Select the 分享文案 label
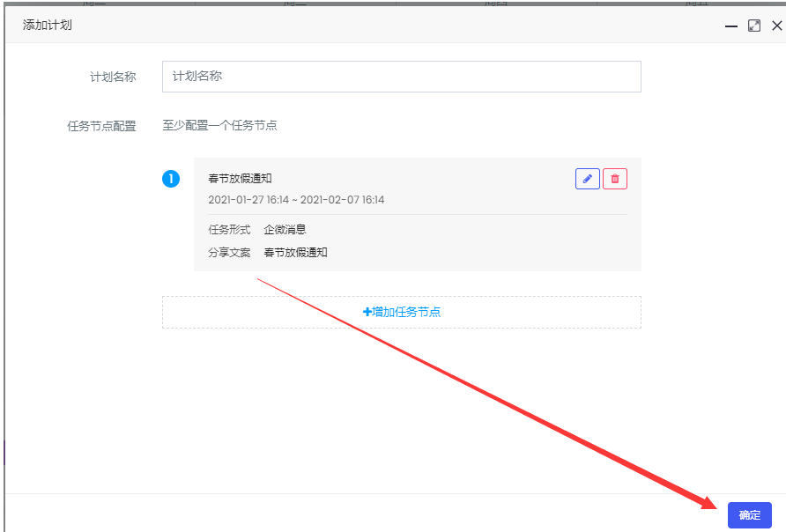Image resolution: width=786 pixels, height=532 pixels. (229, 253)
